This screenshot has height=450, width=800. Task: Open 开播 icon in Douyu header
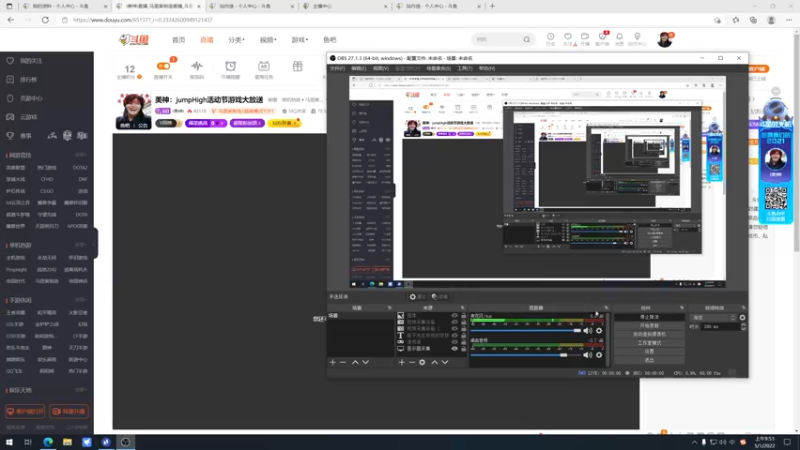coord(585,37)
